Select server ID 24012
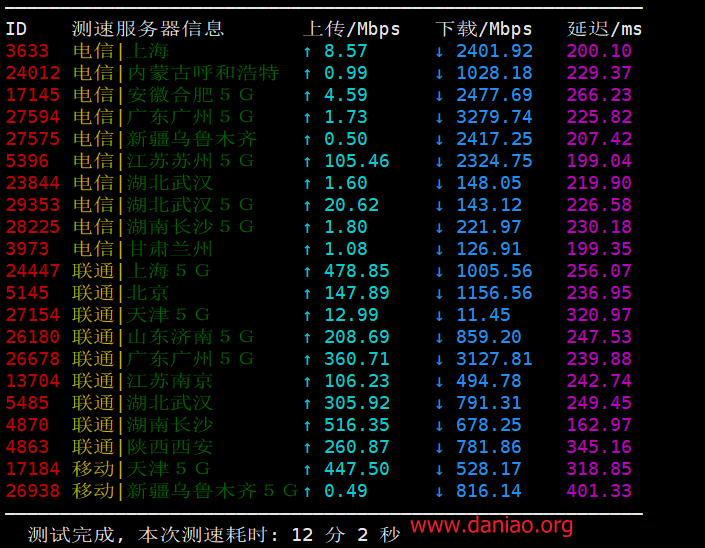 tap(33, 73)
